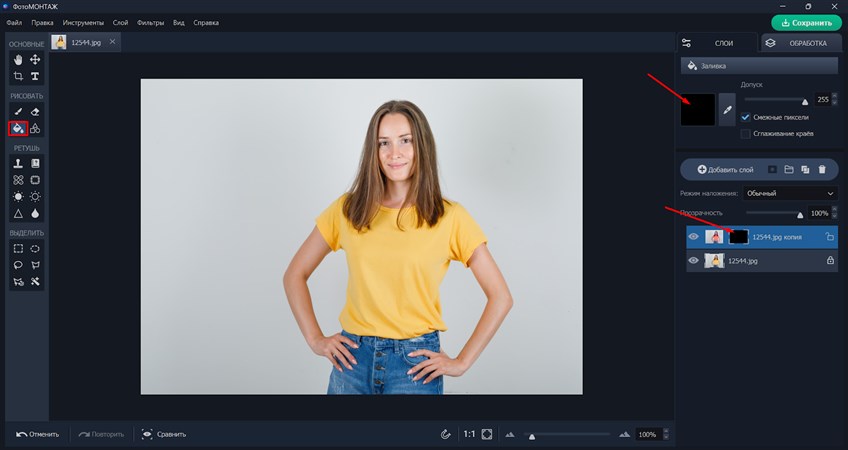Select the Eraser tool
The image size is (848, 450).
35,112
